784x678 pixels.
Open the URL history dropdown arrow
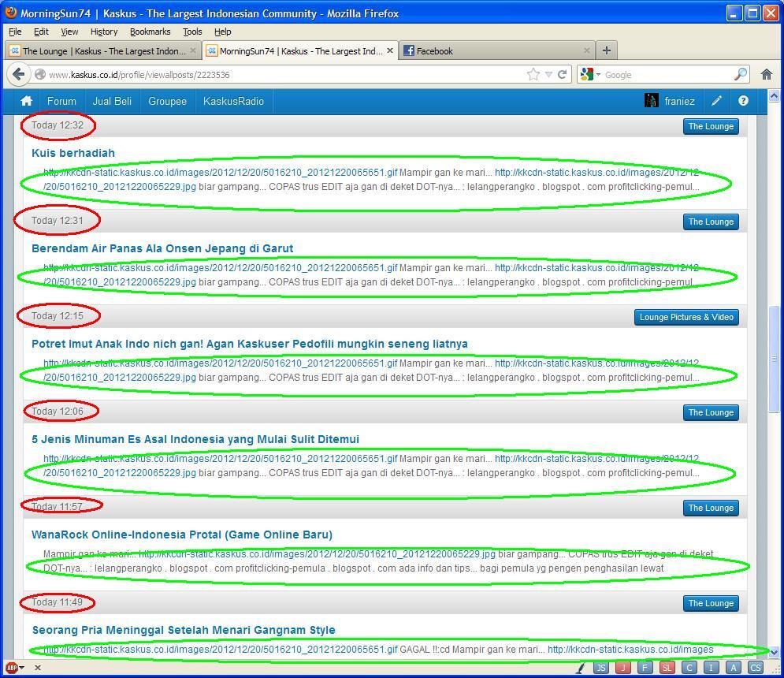click(548, 75)
